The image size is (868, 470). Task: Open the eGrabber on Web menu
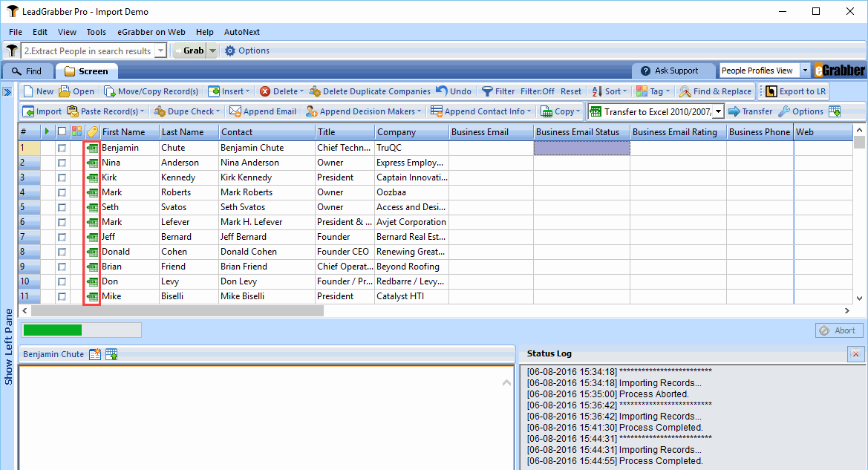point(151,32)
